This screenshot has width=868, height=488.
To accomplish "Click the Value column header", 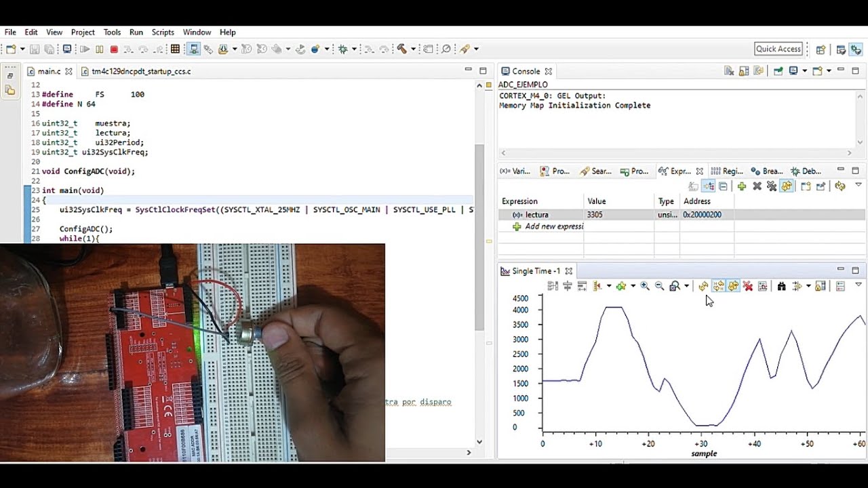I will pos(618,201).
